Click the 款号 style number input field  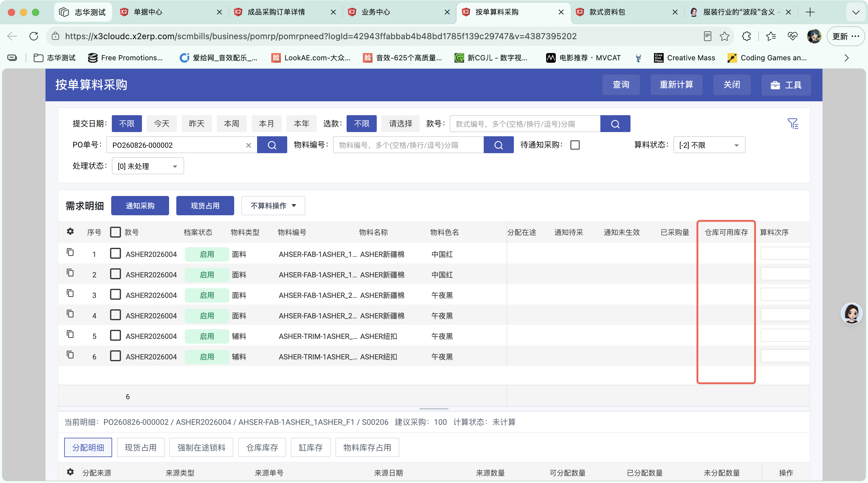525,124
